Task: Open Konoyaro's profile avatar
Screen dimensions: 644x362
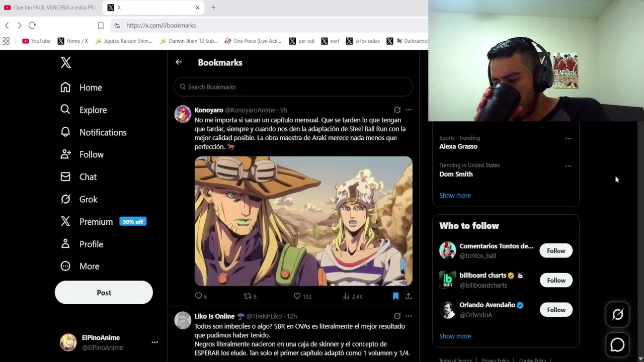Action: (183, 114)
